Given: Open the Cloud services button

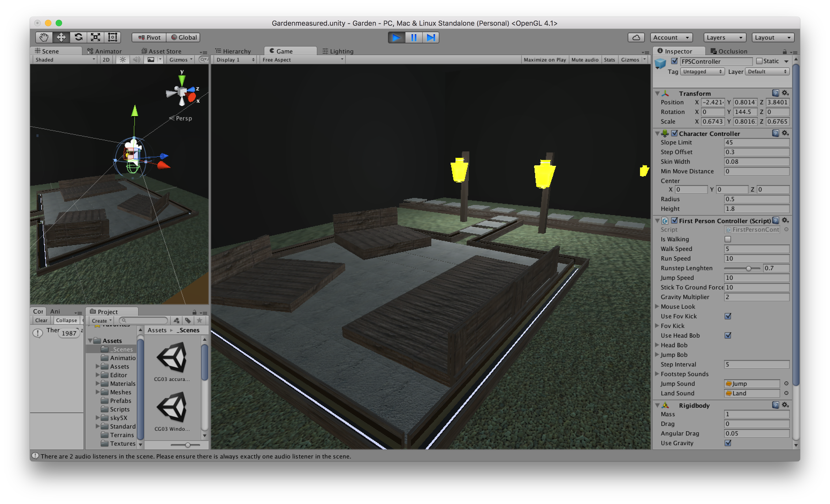Looking at the screenshot, I should click(636, 37).
